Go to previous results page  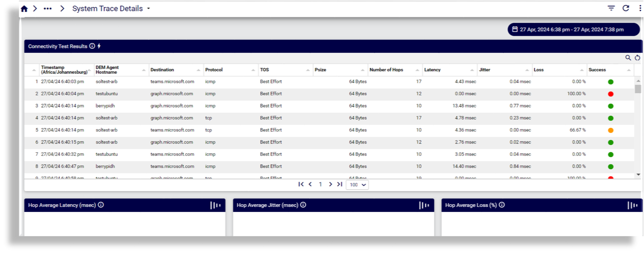point(310,184)
